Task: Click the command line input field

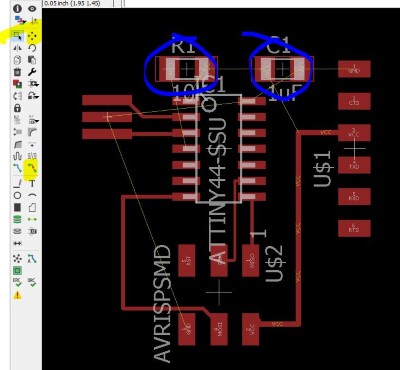Action: tap(261, 3)
